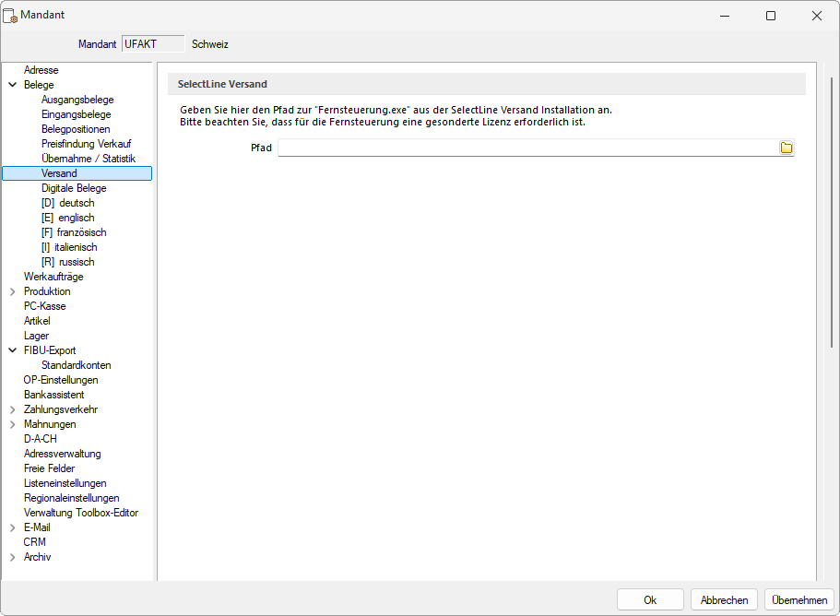Click the vertical scrollbar on the right
Image resolution: width=840 pixels, height=616 pixels.
point(832,212)
